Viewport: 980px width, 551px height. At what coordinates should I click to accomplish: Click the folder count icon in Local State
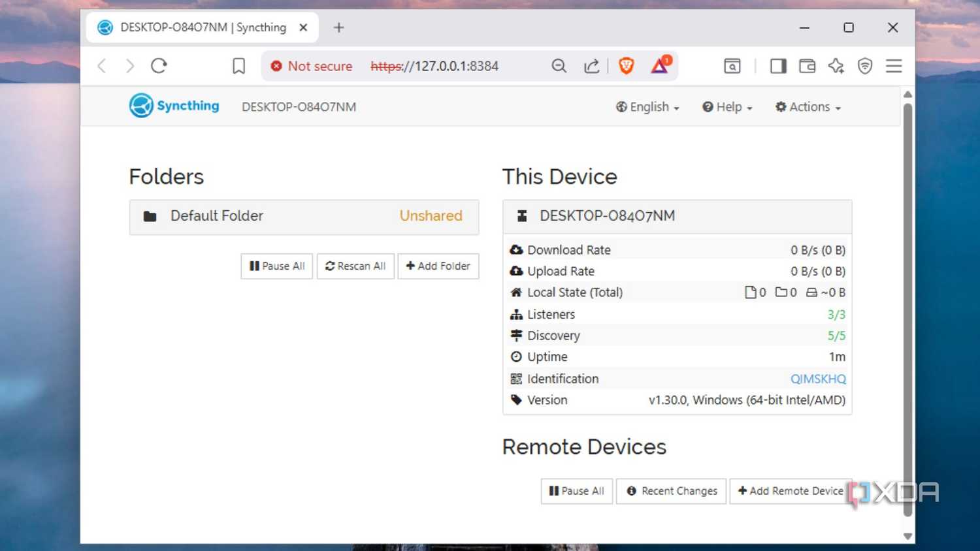click(x=781, y=292)
